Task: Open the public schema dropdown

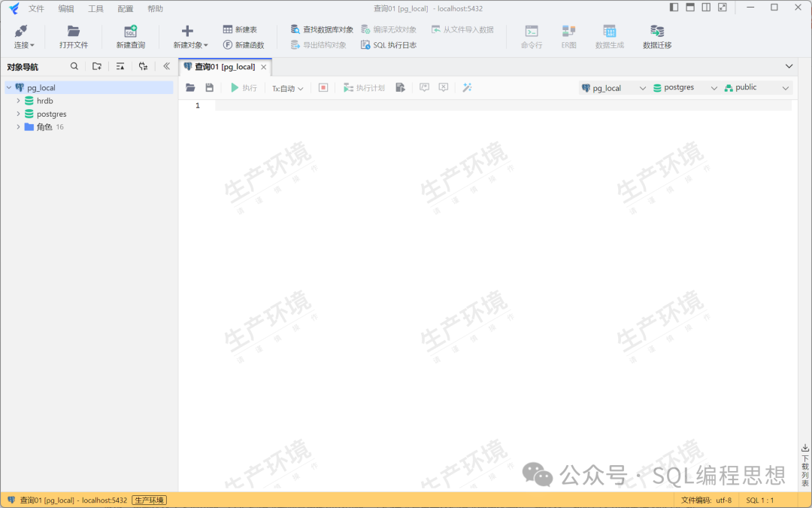Action: click(x=756, y=88)
